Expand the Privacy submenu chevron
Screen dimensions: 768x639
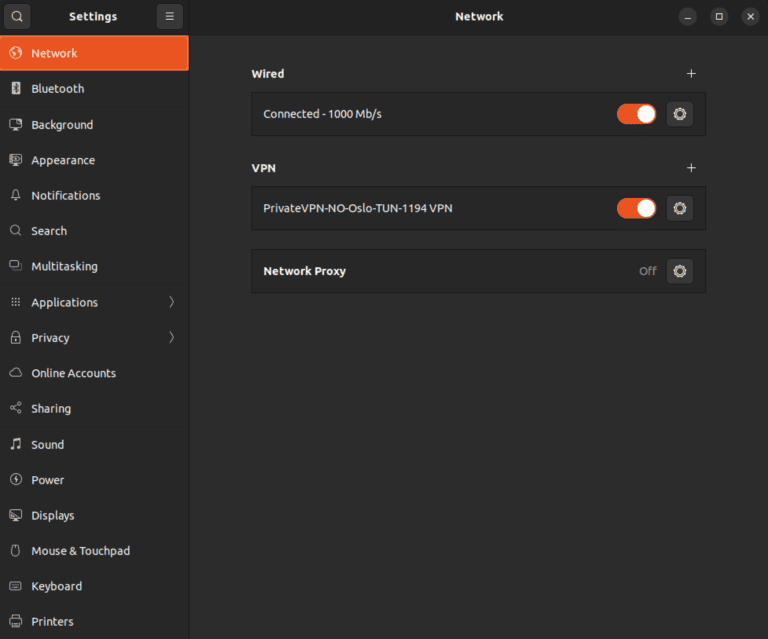171,338
